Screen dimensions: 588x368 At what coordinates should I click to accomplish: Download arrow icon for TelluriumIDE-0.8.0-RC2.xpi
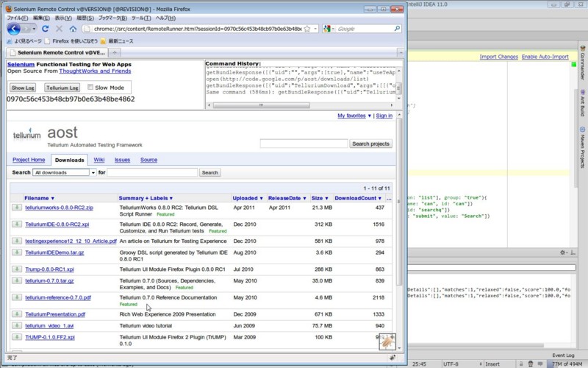coord(16,224)
